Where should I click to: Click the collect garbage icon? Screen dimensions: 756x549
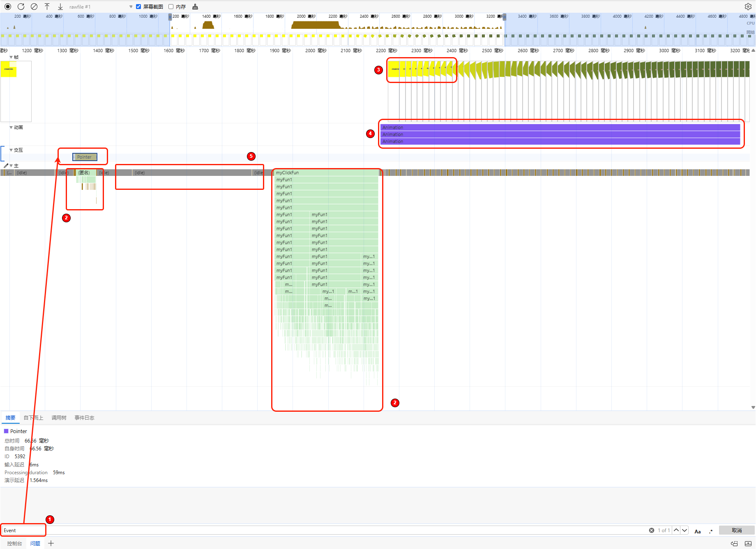coord(195,7)
